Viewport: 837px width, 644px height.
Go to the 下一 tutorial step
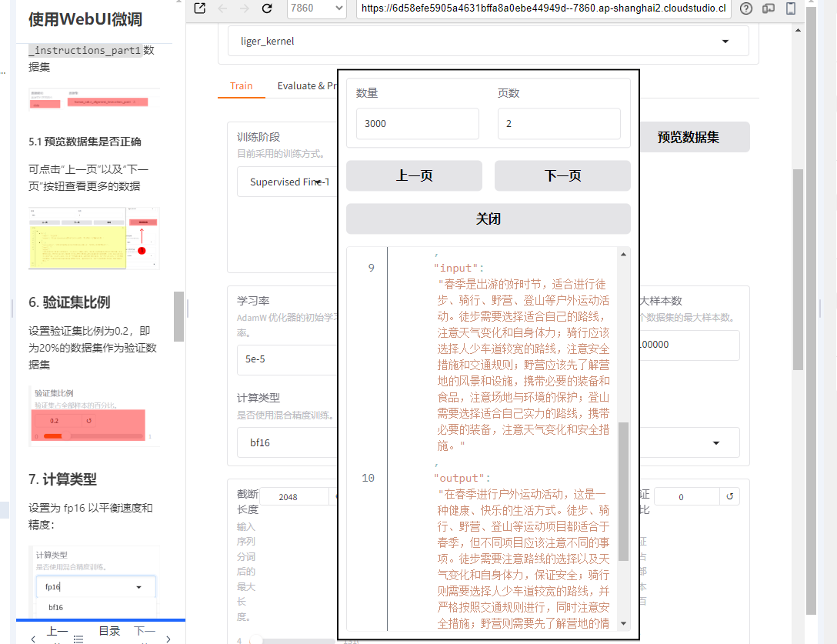(145, 632)
